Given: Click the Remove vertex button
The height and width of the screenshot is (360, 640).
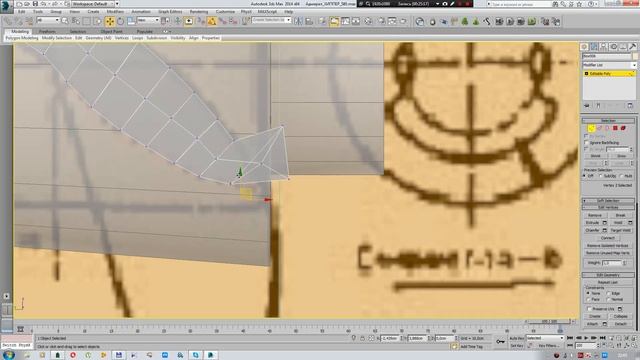Looking at the screenshot, I should (x=595, y=215).
